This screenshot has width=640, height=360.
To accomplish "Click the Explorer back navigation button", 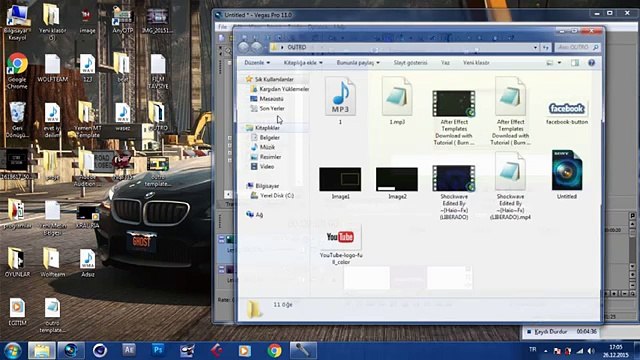I will click(x=244, y=47).
